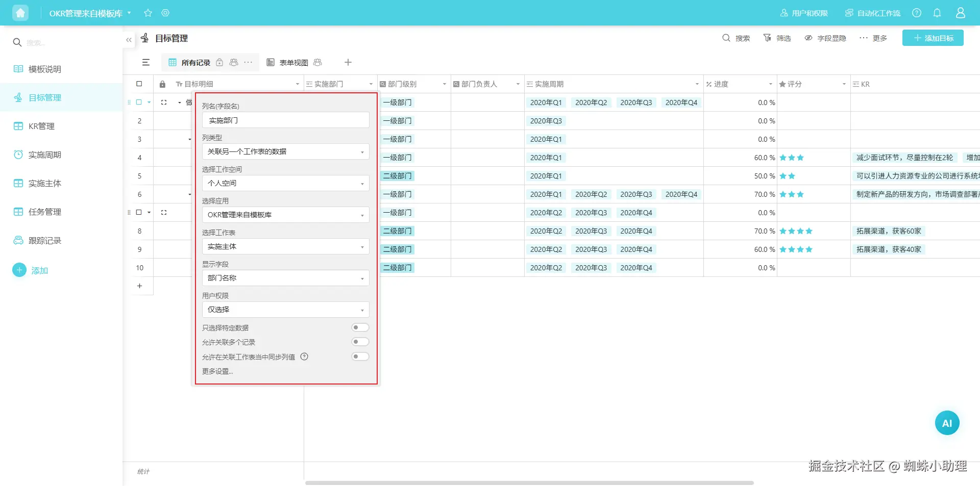Click the lock icon on 所有记录 tab
Screen dimensions: 980x486
click(x=219, y=62)
